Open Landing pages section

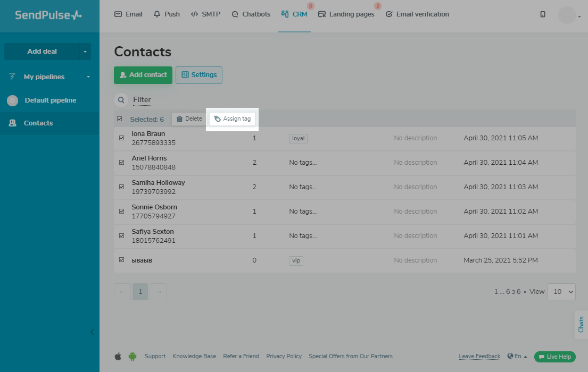tap(346, 14)
